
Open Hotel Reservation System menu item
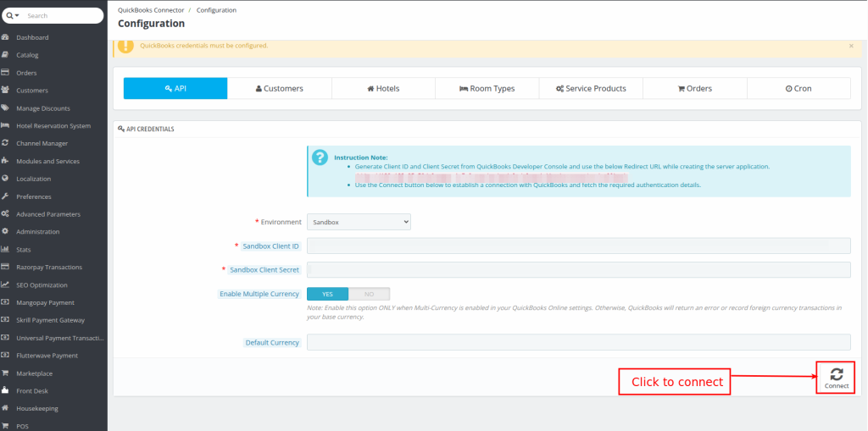(53, 125)
